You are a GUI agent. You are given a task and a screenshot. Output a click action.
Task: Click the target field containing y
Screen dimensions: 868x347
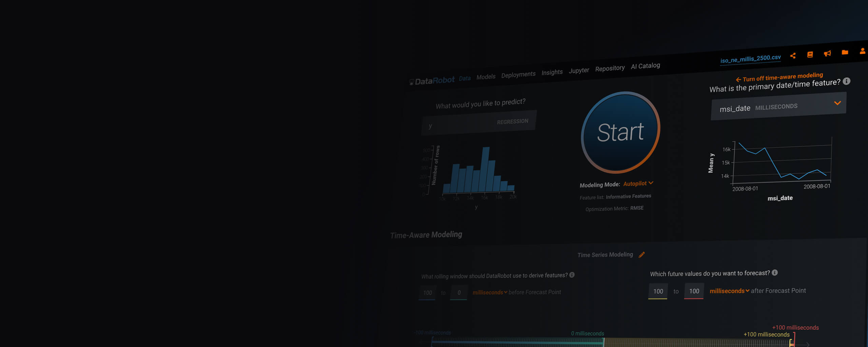(478, 123)
